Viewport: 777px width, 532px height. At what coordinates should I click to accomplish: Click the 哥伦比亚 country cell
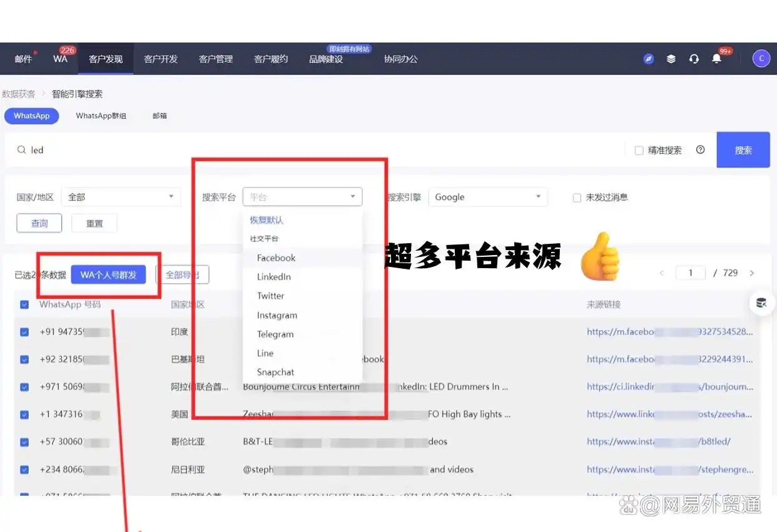pyautogui.click(x=188, y=442)
